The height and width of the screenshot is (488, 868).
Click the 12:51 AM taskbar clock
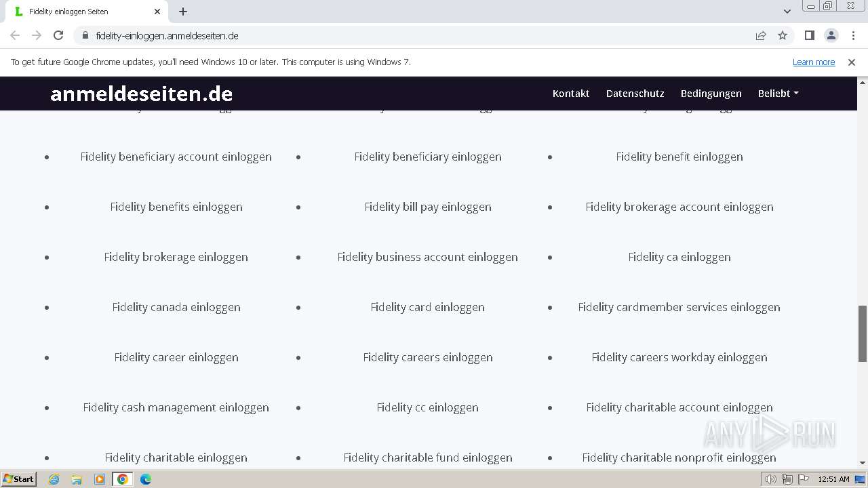pyautogui.click(x=834, y=479)
